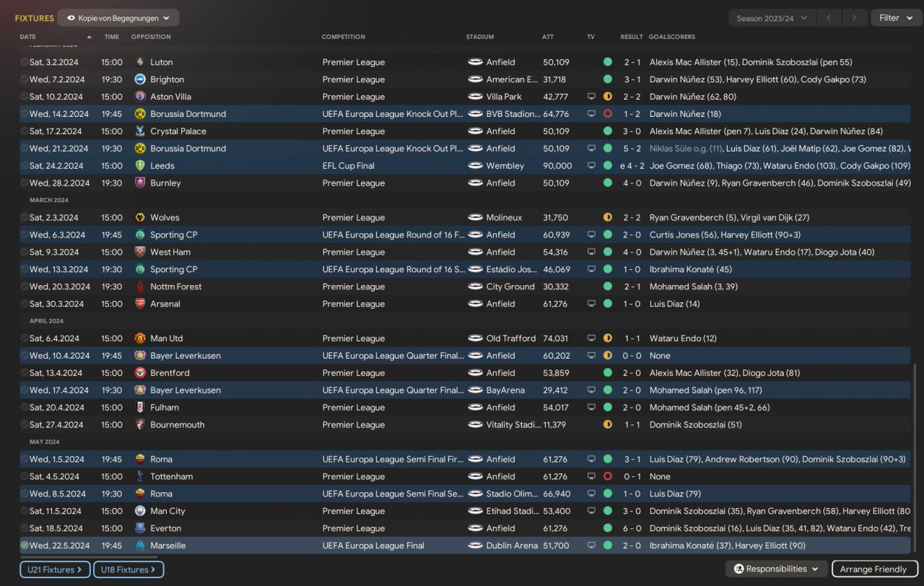Click 'Dominik Szoboszlai (51)' goalscorer entry
This screenshot has height=586, width=924.
(x=696, y=425)
